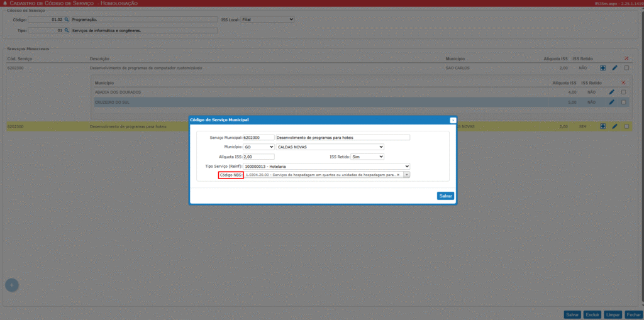
Task: Close the Código de Serviço Municipal dialog
Action: [x=453, y=119]
